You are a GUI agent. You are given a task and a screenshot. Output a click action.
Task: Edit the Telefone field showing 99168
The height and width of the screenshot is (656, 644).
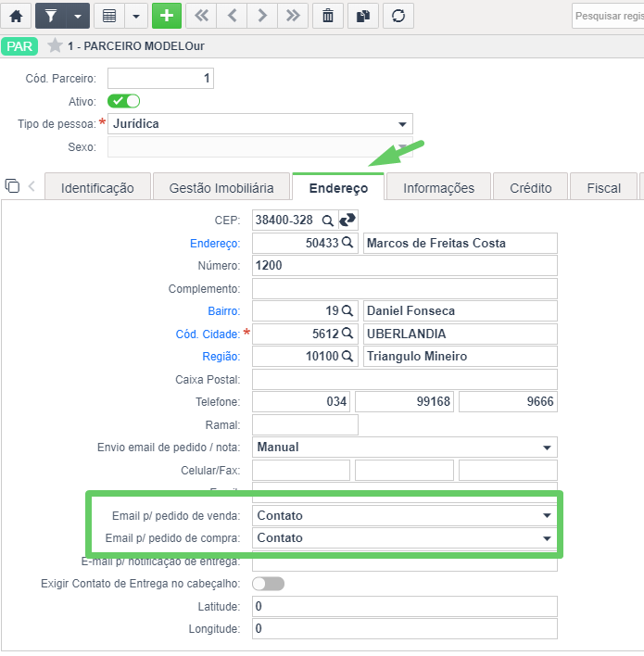pyautogui.click(x=404, y=401)
